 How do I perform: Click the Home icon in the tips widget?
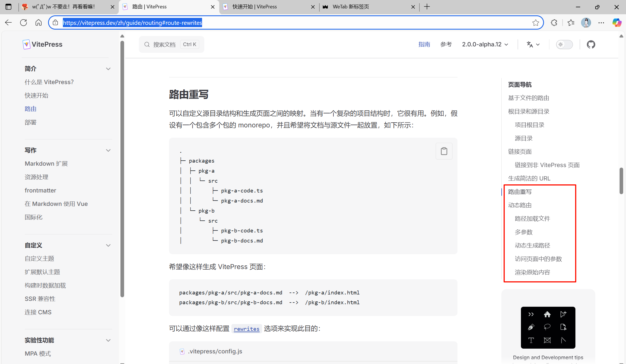click(547, 314)
